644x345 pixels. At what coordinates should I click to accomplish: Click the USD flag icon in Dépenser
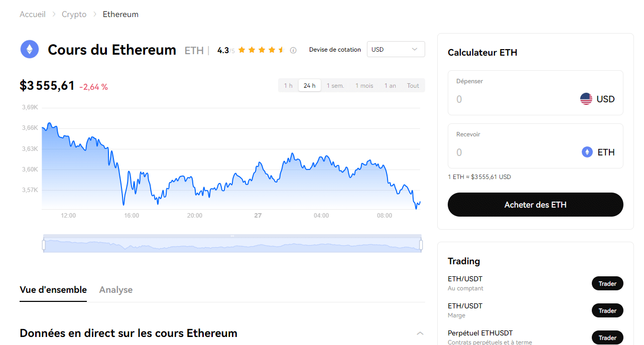point(586,99)
